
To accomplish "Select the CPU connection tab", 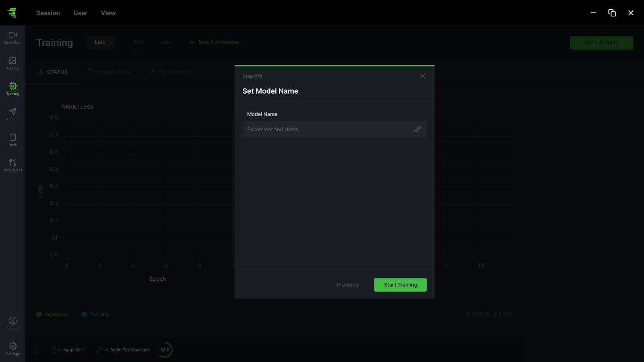I will 166,42.
